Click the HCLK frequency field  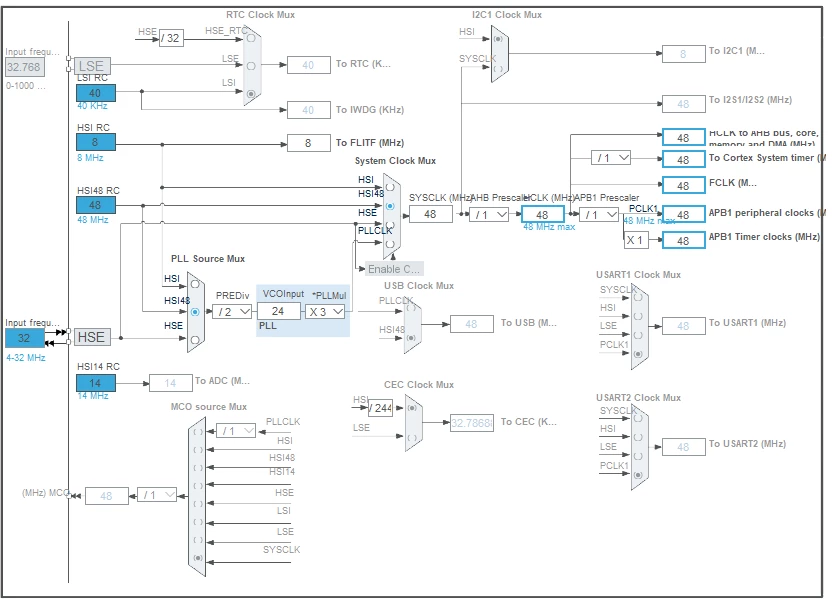click(x=542, y=214)
